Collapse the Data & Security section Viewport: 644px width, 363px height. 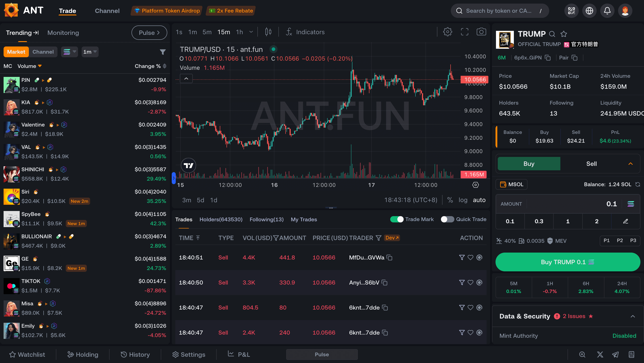[633, 316]
